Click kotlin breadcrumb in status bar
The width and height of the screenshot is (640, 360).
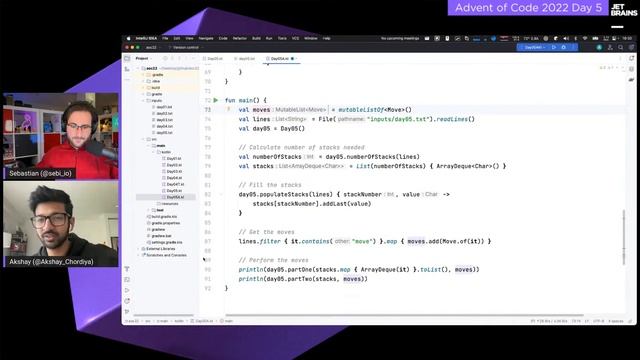pyautogui.click(x=179, y=321)
